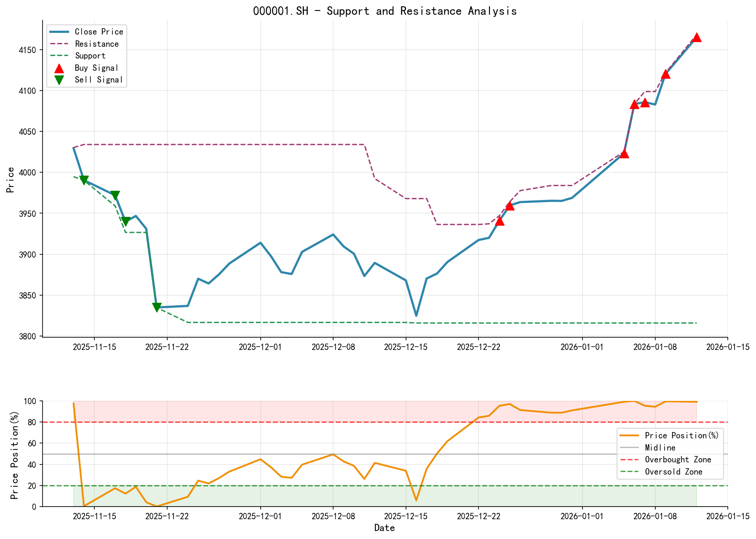Click the topmost buy triangle at chart peak
756x539 pixels.
coord(697,37)
